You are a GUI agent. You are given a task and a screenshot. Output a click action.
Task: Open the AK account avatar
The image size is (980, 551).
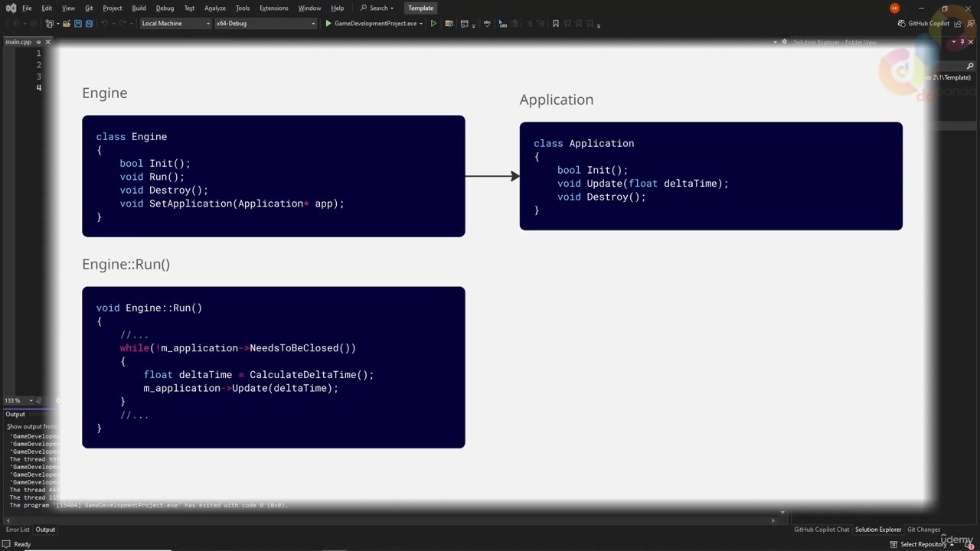pyautogui.click(x=894, y=8)
